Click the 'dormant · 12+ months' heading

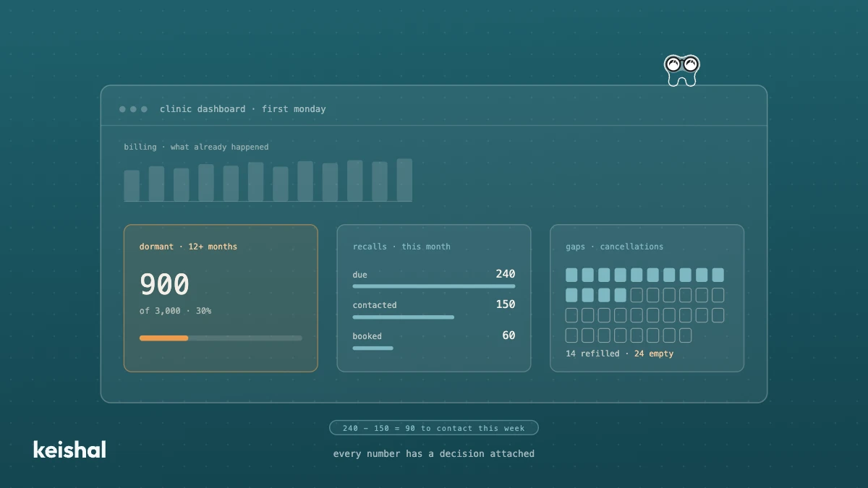click(188, 247)
